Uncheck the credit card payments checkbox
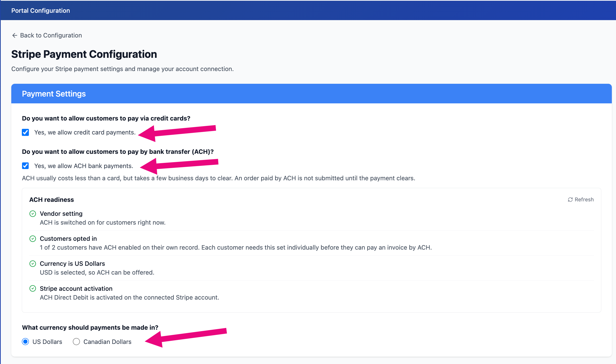 tap(25, 133)
